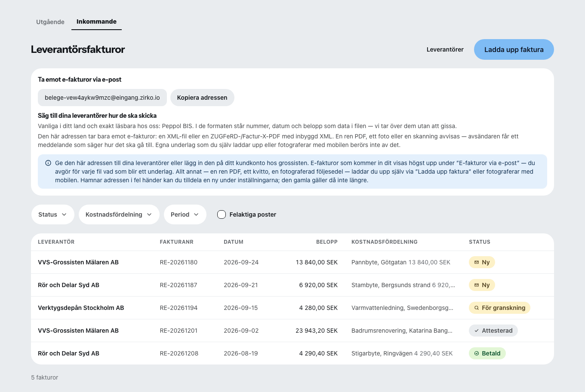Viewport: 585px width, 392px height.
Task: Click amount 6 920,00 SEK
Action: tap(318, 285)
